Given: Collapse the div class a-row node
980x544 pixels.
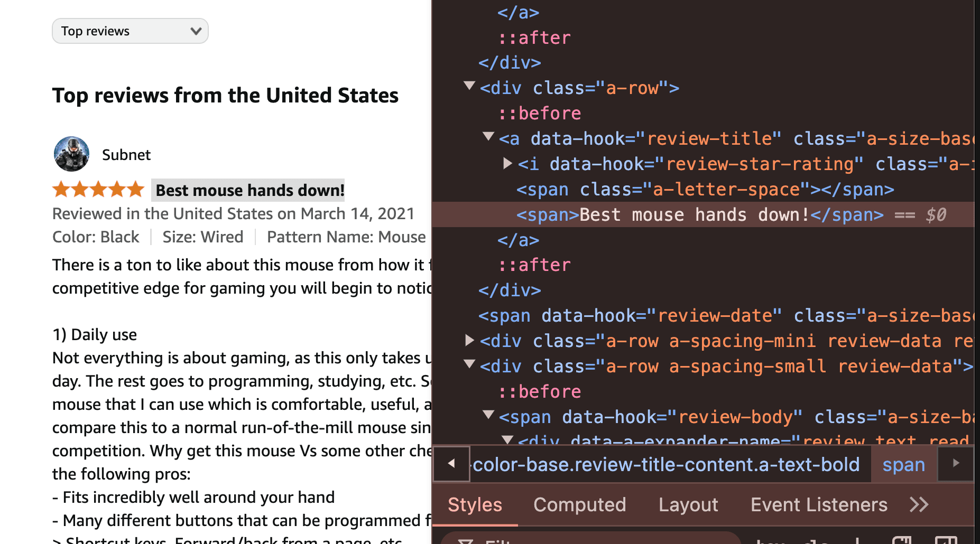Looking at the screenshot, I should [469, 86].
